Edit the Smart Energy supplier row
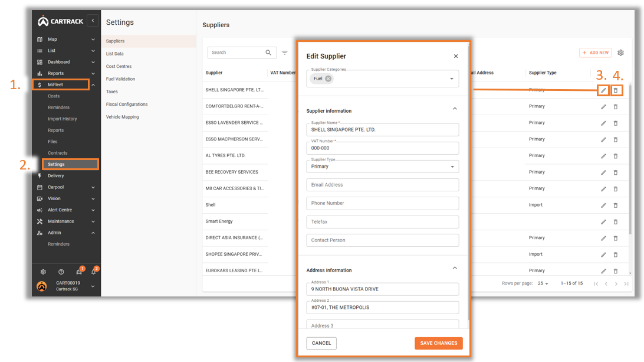 [603, 222]
